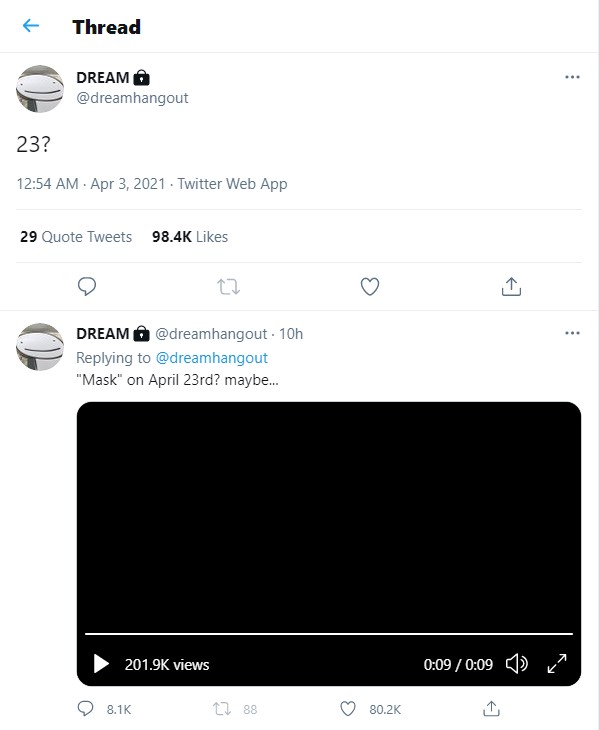Open the @dreamhangout replying-to link
Screen dimensions: 599x730
[x=212, y=358]
